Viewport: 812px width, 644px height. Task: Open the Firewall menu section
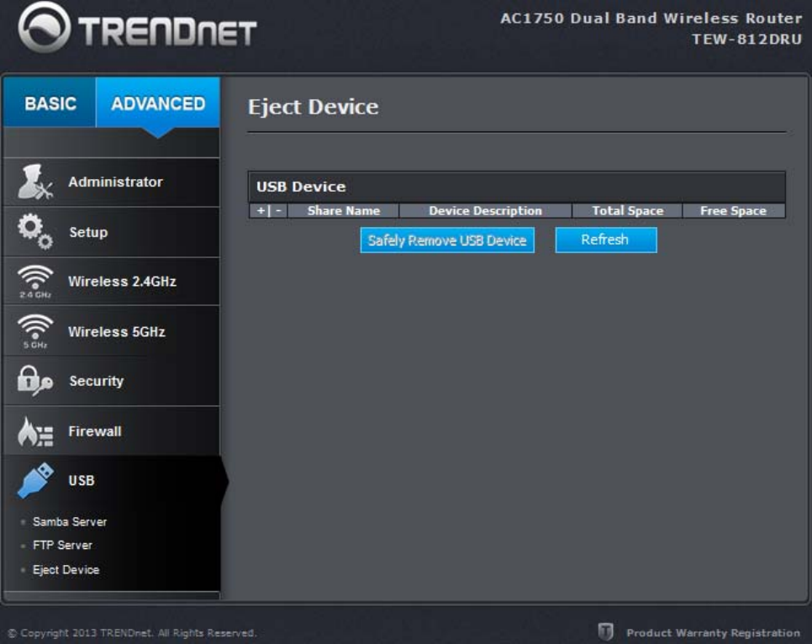[x=112, y=431]
